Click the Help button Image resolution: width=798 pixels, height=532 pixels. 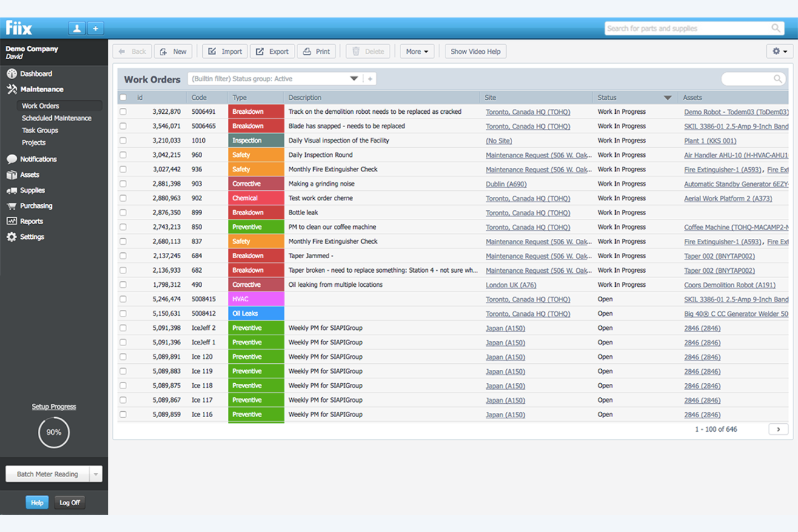coord(37,502)
